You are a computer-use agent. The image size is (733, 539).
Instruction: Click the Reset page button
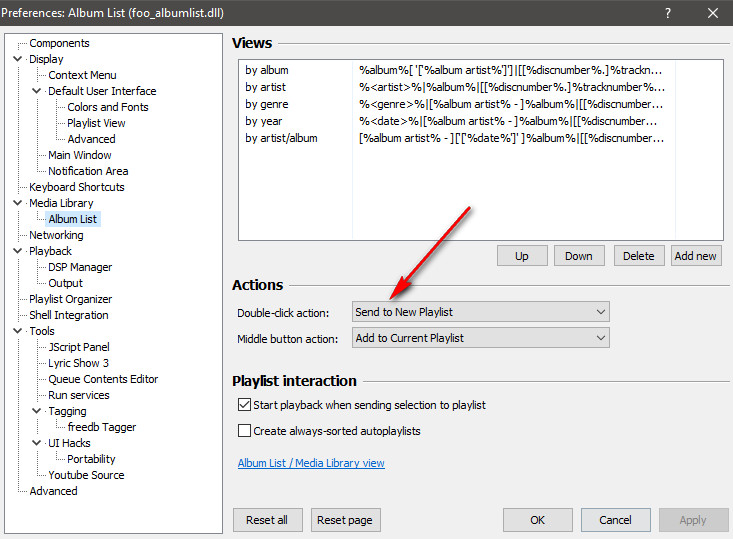pyautogui.click(x=344, y=520)
